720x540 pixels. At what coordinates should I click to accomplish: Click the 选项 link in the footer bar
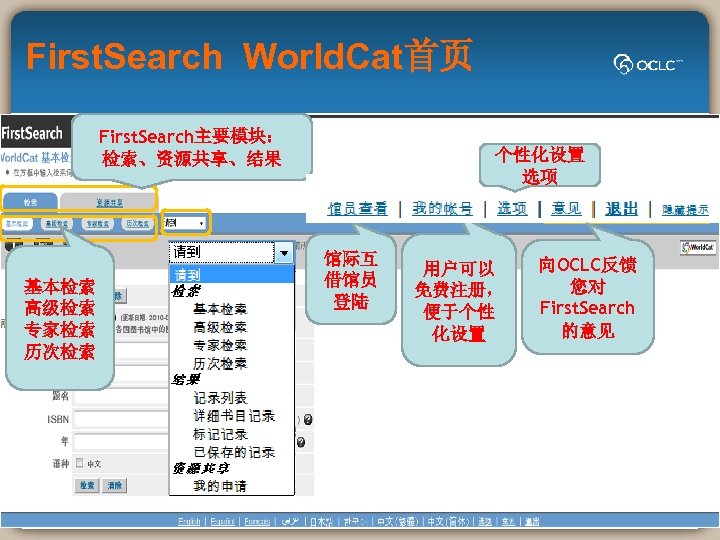click(x=485, y=522)
